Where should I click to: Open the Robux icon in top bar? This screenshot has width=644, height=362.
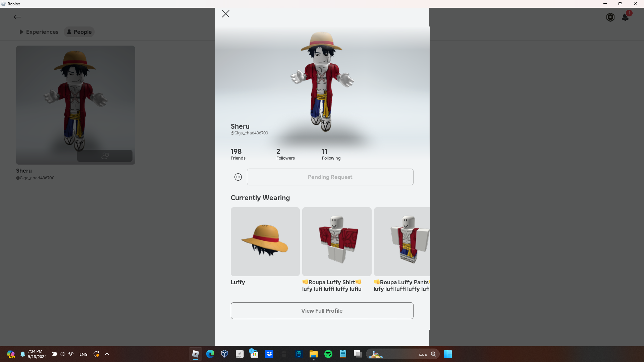pyautogui.click(x=610, y=17)
